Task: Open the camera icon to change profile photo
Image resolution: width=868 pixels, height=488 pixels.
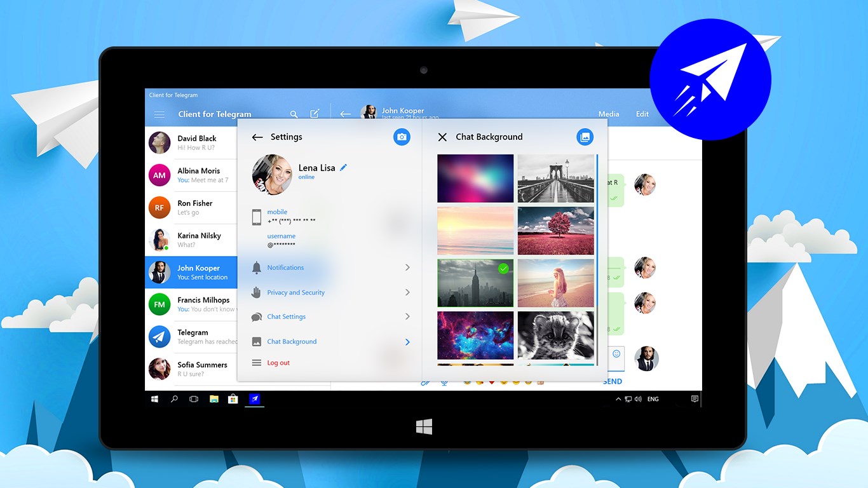Action: click(x=401, y=137)
